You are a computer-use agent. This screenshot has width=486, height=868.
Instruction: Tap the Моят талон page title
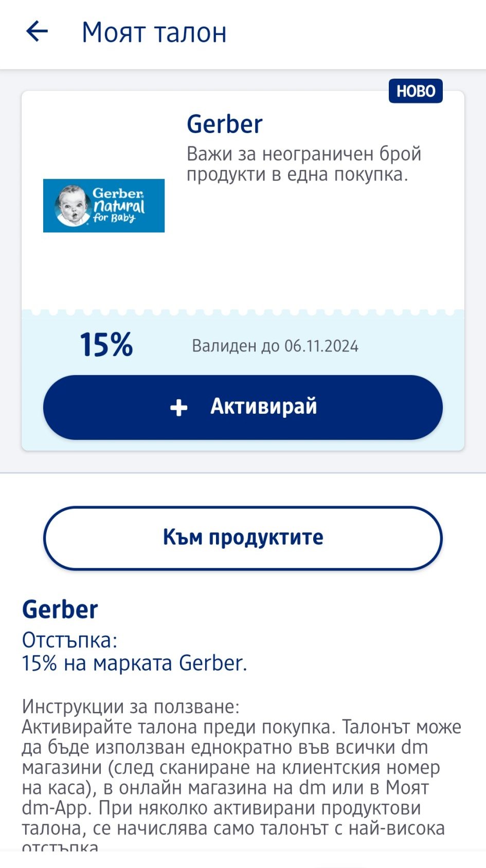pos(154,32)
